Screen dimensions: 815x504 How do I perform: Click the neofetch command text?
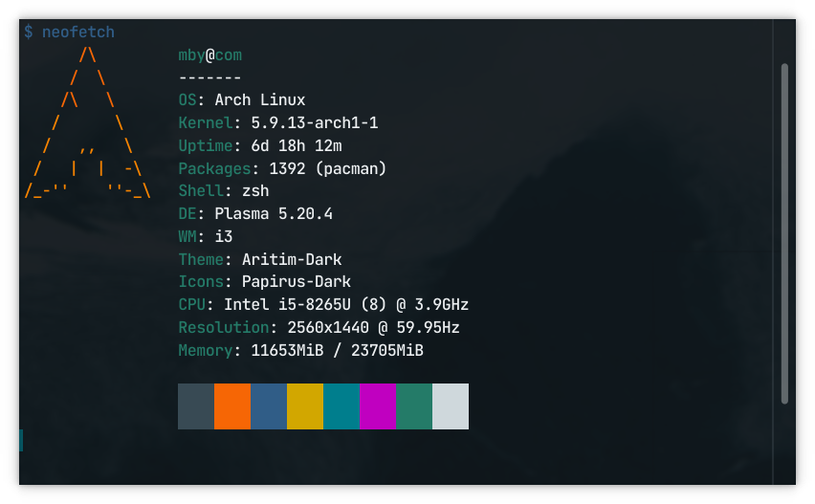[x=78, y=33]
